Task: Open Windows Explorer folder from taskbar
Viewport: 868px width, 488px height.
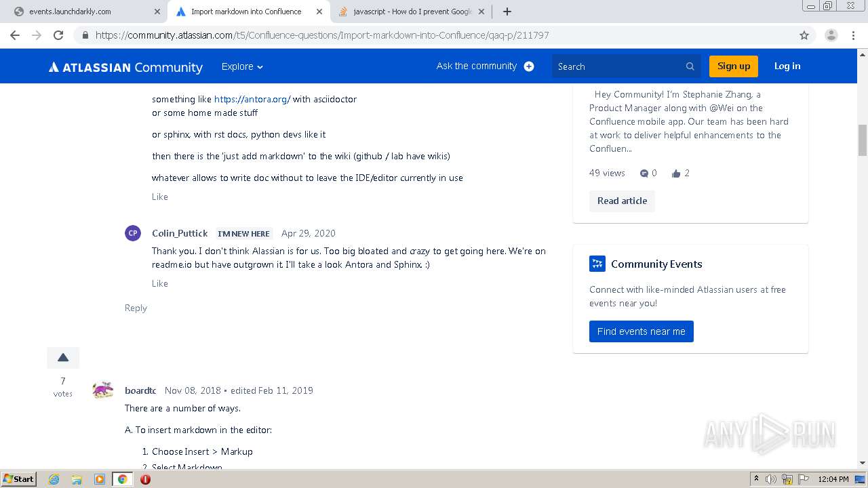Action: point(77,479)
